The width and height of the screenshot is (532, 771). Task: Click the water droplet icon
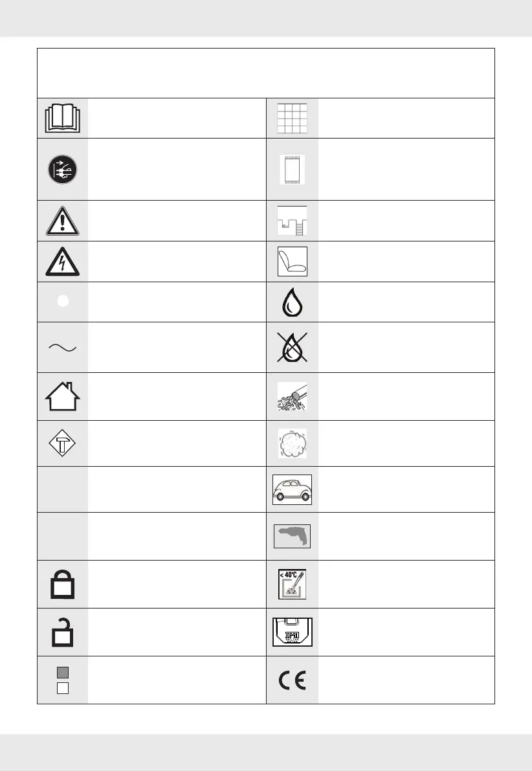(x=293, y=302)
